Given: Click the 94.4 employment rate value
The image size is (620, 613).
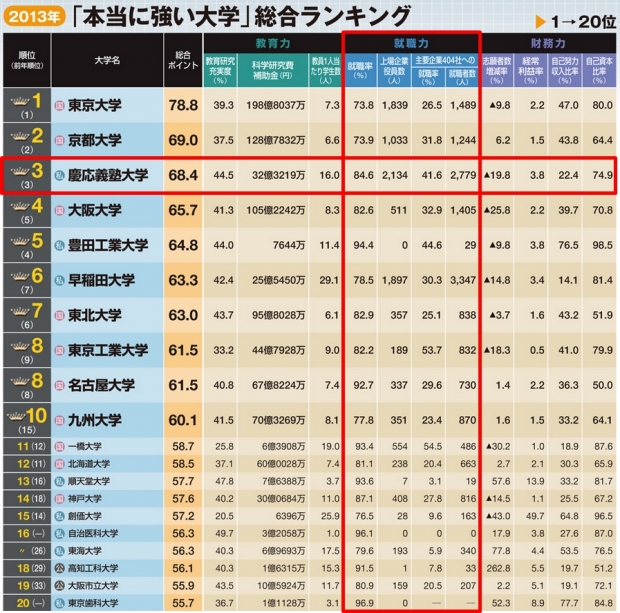Looking at the screenshot, I should (363, 246).
